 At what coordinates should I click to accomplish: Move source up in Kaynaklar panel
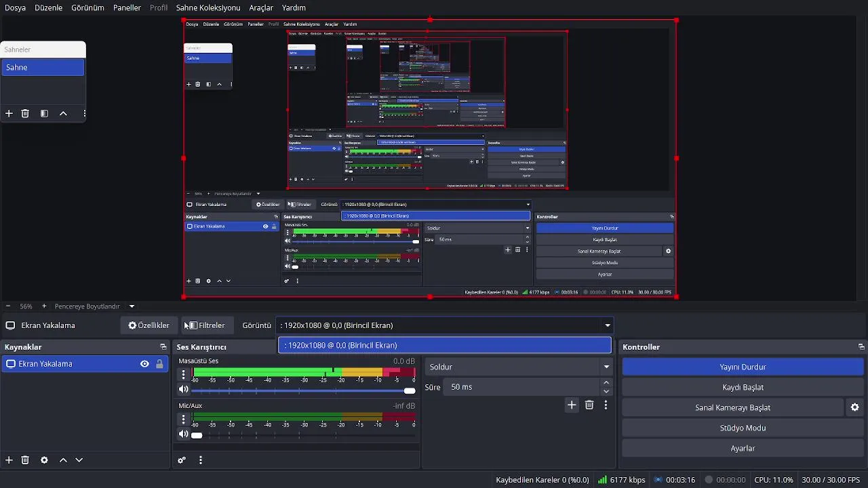(63, 460)
